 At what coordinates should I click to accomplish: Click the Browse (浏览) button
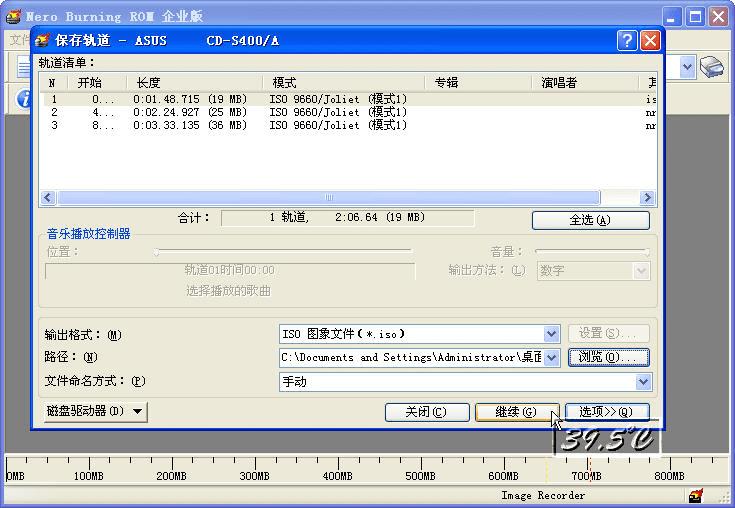(x=608, y=357)
